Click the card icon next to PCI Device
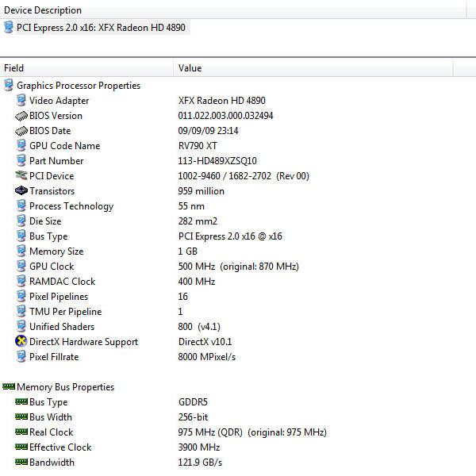The height and width of the screenshot is (476, 476). click(x=21, y=175)
